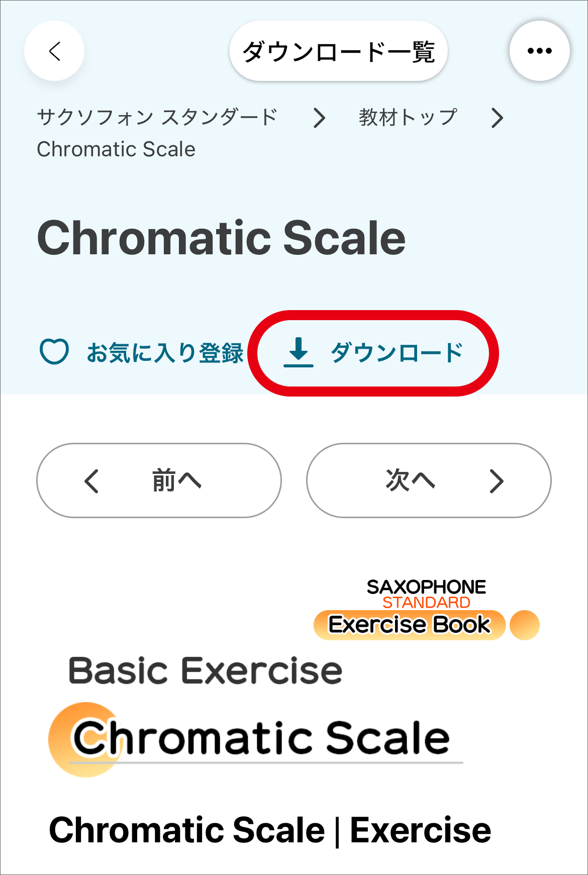588x875 pixels.
Task: Tap the back arrow button
Action: pyautogui.click(x=54, y=51)
